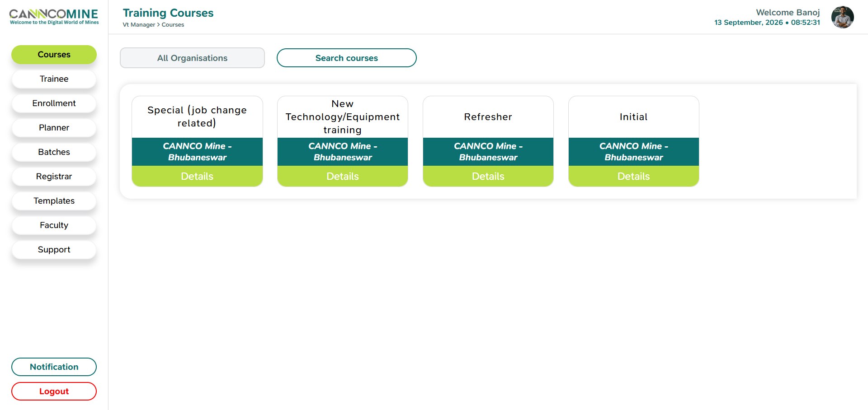This screenshot has width=868, height=410.
Task: Open Batches menu item
Action: tap(54, 152)
